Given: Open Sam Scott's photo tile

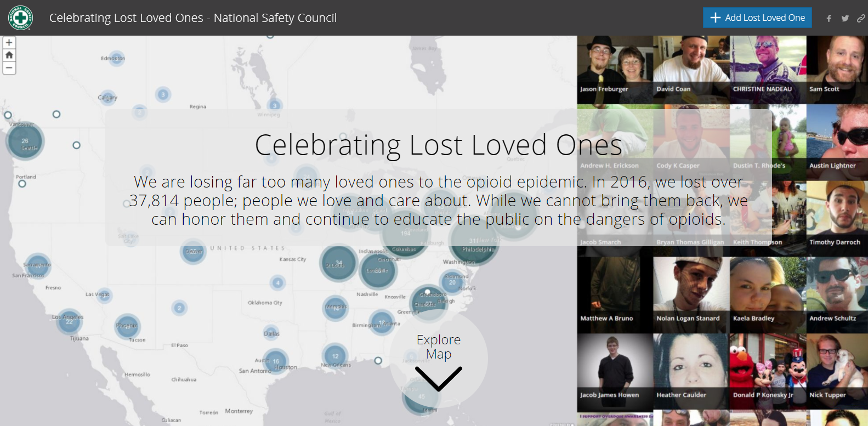Looking at the screenshot, I should click(837, 70).
